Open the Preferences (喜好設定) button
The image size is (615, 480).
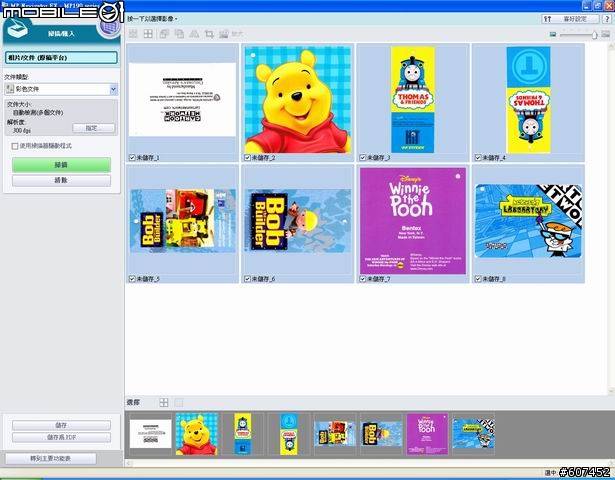(x=570, y=19)
